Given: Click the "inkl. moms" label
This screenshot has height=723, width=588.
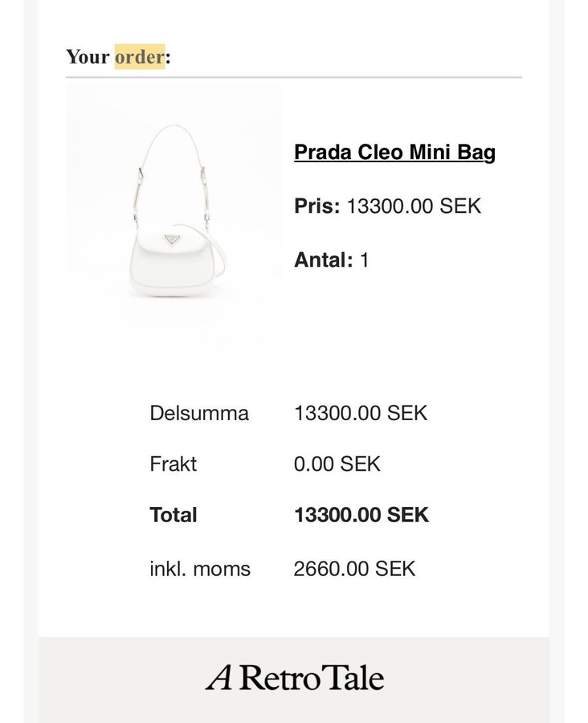Looking at the screenshot, I should 200,569.
